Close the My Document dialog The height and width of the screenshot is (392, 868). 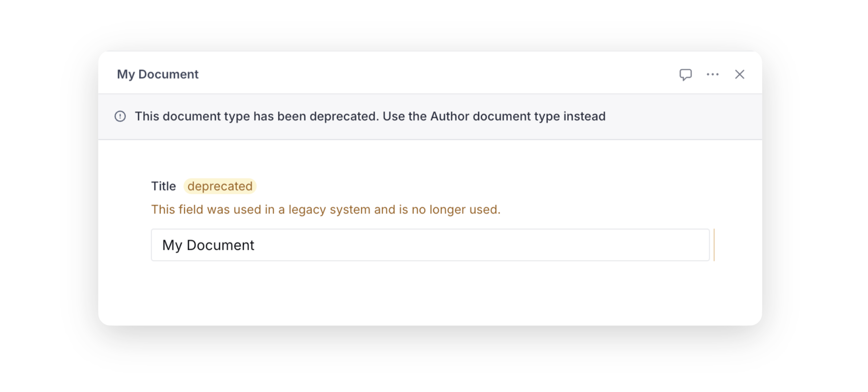coord(739,74)
